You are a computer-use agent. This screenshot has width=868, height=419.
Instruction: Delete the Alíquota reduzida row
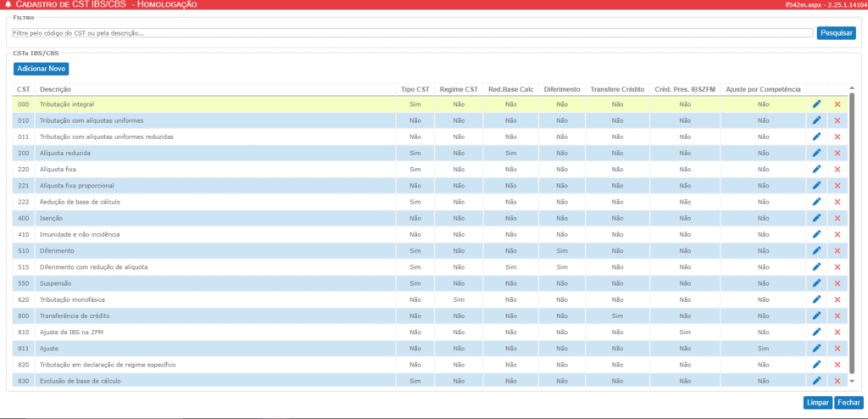tap(837, 153)
